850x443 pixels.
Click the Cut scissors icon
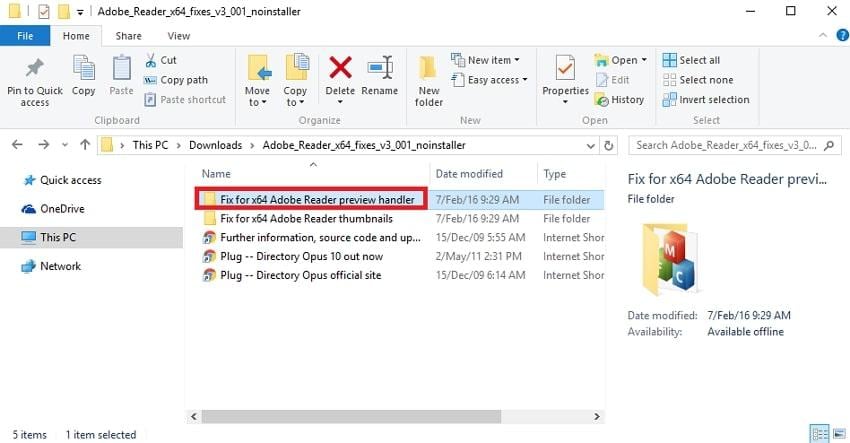point(151,60)
